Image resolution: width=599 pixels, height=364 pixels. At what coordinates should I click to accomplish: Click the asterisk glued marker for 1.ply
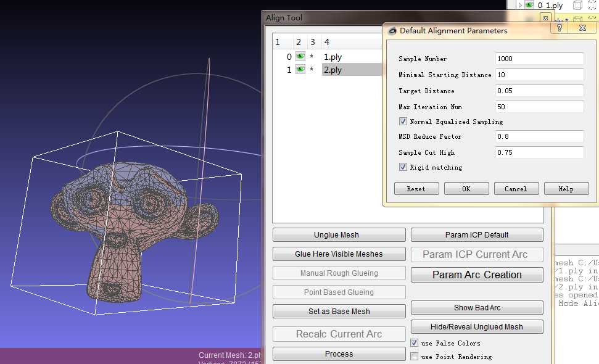(312, 57)
